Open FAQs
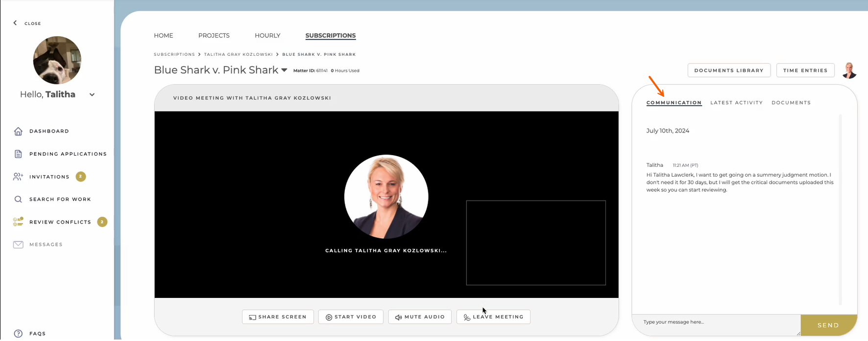 (x=37, y=334)
